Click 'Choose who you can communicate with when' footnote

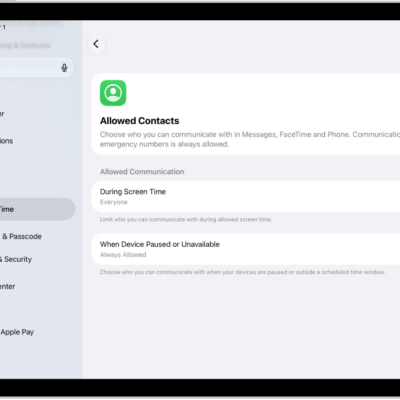[242, 272]
